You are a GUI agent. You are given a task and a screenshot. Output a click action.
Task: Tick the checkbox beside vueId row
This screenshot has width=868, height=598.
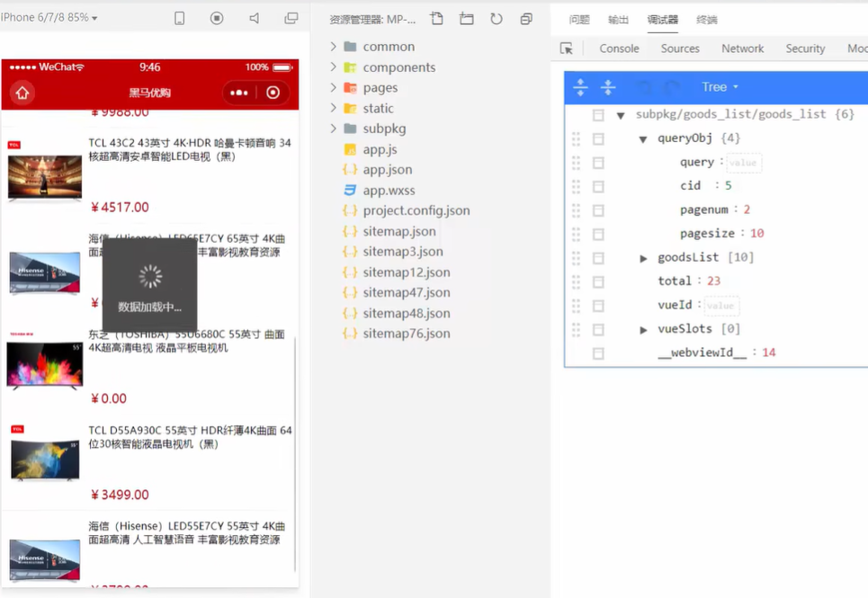[x=598, y=306]
